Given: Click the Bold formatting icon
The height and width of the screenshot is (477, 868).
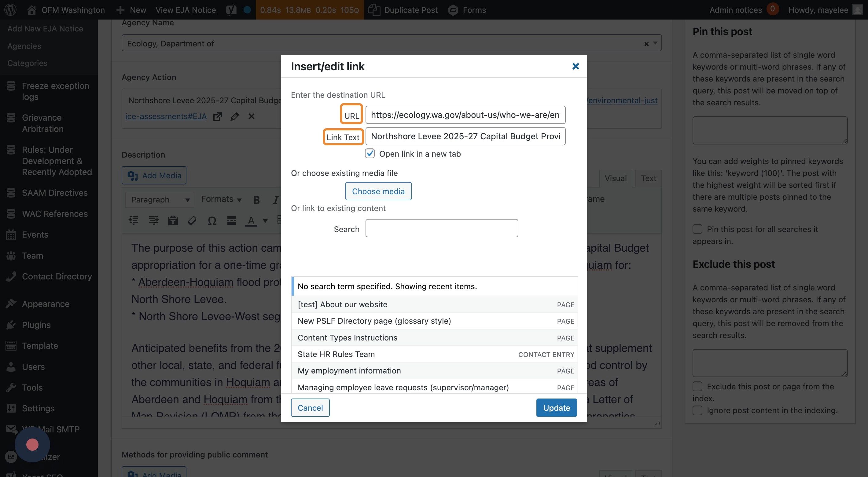Looking at the screenshot, I should (256, 200).
